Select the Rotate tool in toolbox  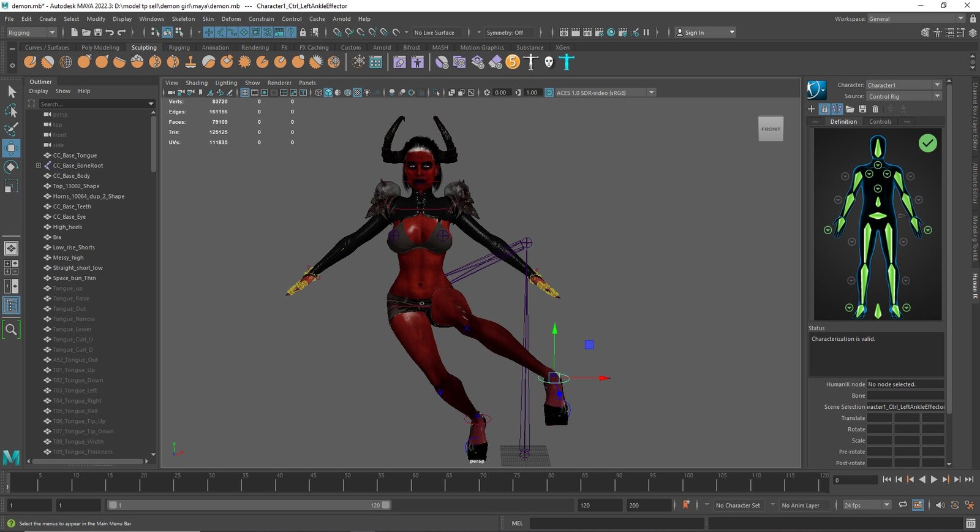coord(11,167)
